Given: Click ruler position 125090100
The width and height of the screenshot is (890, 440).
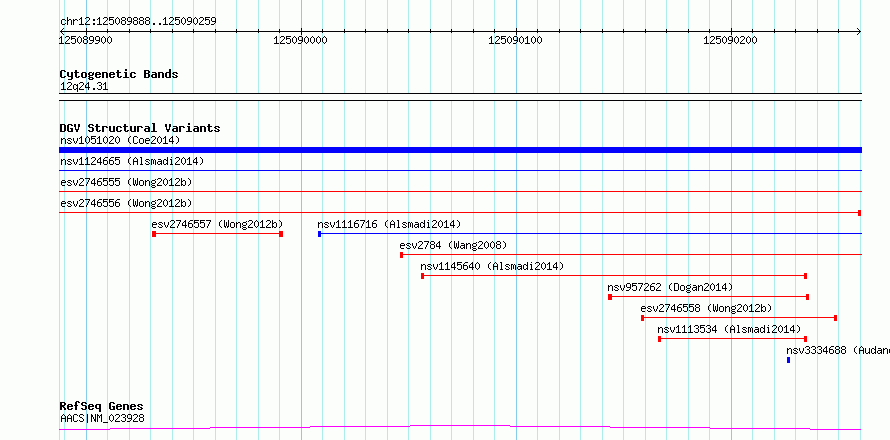Looking at the screenshot, I should click(516, 40).
